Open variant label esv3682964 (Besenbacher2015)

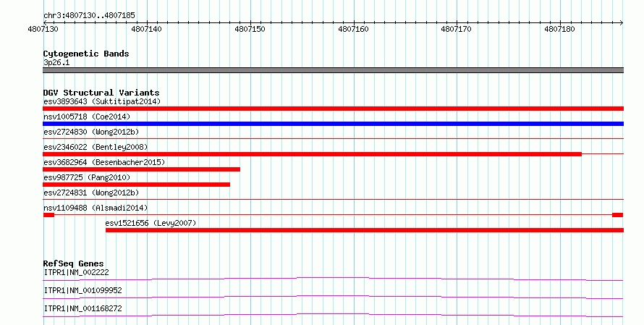tap(104, 162)
